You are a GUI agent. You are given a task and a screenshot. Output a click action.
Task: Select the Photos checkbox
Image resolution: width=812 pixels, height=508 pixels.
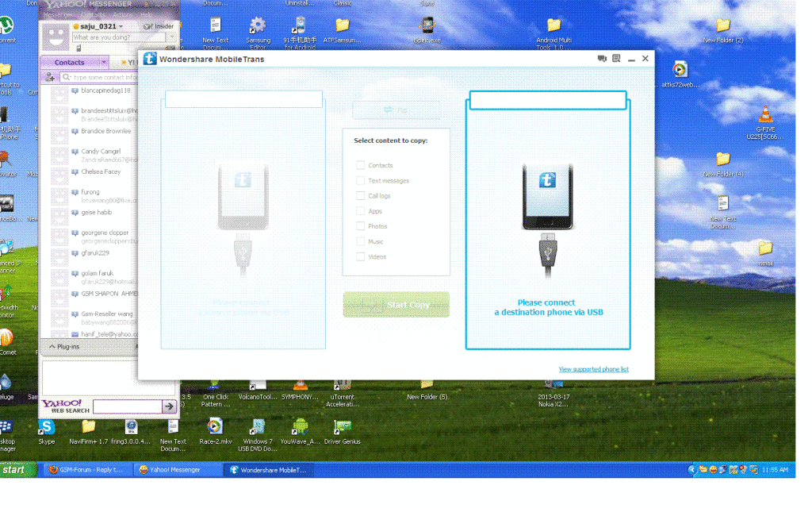coord(361,226)
